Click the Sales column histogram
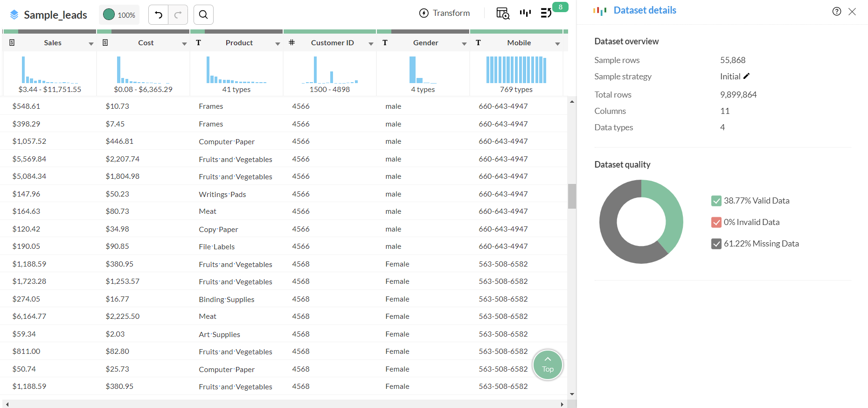 50,70
